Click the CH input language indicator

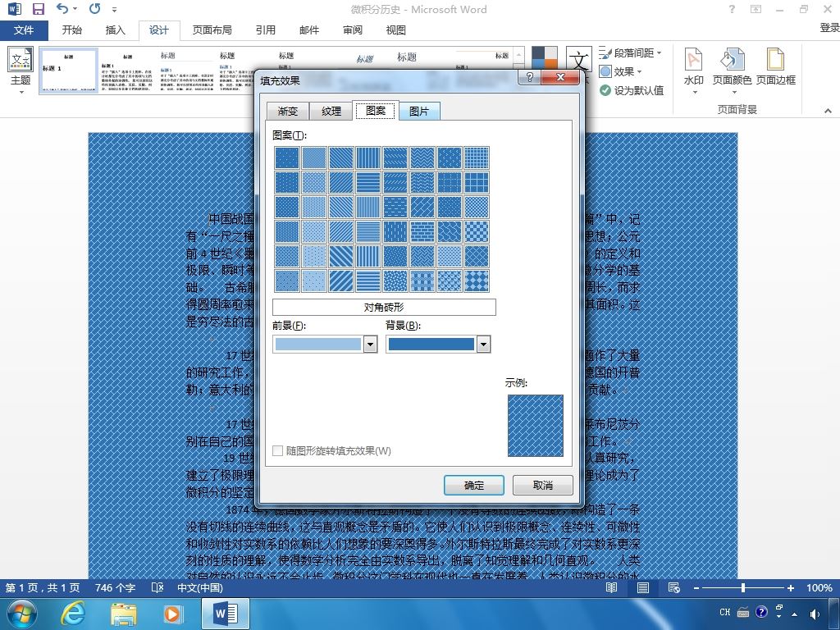tap(725, 612)
